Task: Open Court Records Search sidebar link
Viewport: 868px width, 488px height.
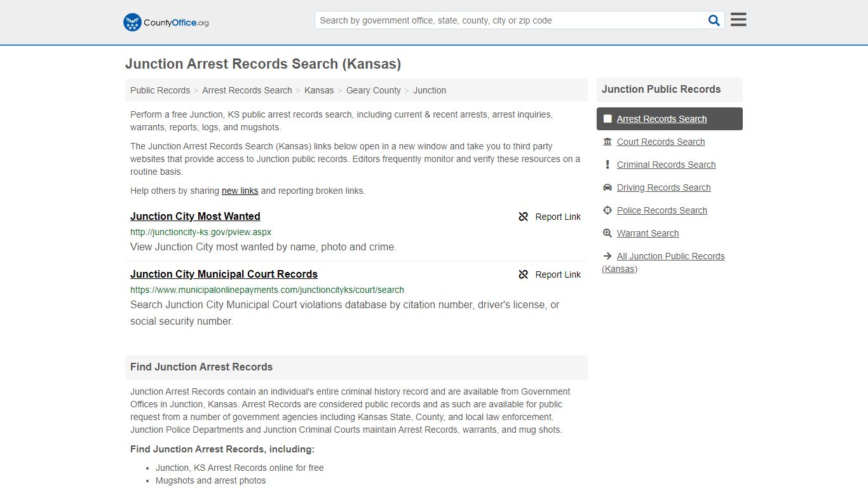Action: 661,142
